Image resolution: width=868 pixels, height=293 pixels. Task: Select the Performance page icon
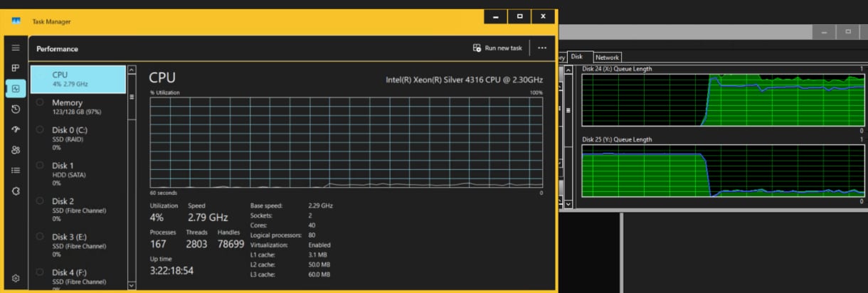(x=16, y=88)
